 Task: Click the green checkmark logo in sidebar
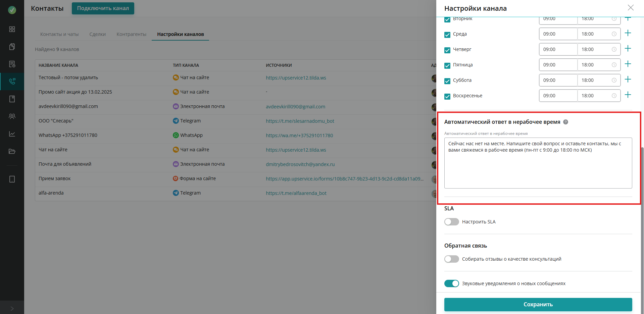point(12,10)
